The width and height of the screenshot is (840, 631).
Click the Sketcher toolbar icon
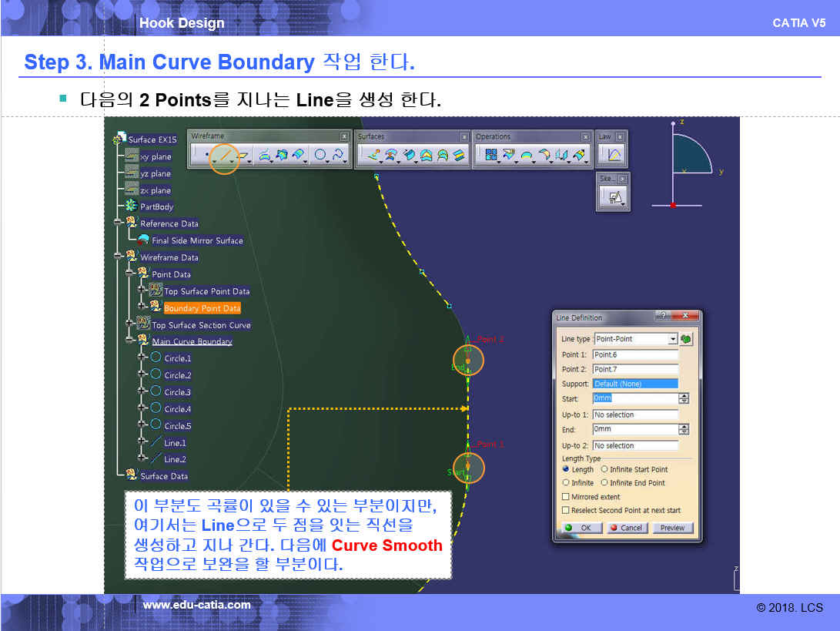(x=614, y=197)
